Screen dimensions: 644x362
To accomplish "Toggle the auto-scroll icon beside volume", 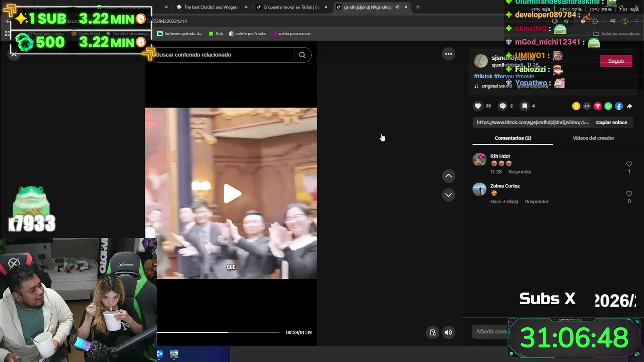I will point(432,332).
